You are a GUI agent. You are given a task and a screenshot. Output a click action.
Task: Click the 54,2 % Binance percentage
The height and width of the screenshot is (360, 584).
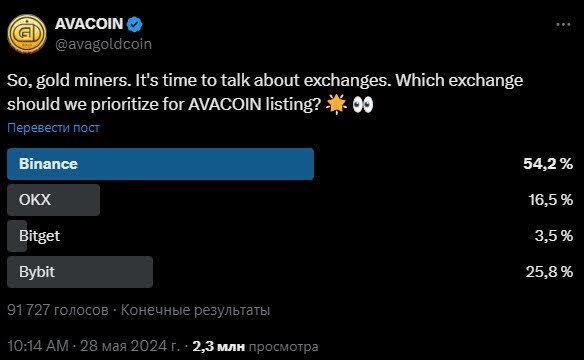(x=548, y=163)
